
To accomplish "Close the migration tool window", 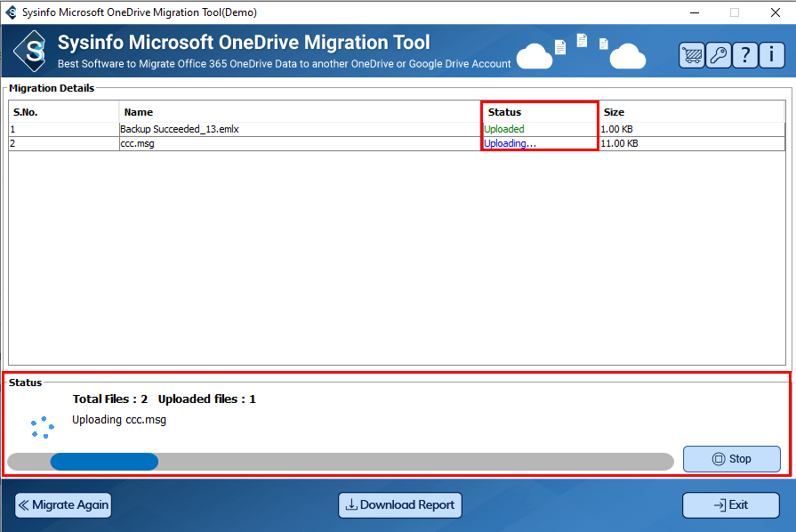I will pyautogui.click(x=776, y=12).
